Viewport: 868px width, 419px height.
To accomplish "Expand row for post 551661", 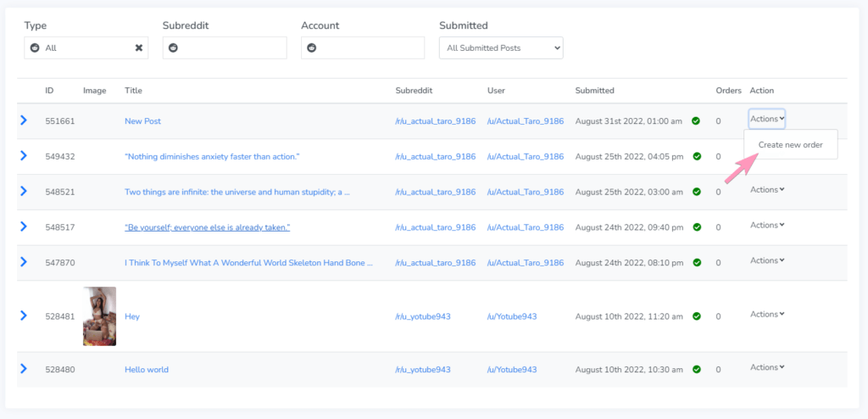I will (x=24, y=120).
